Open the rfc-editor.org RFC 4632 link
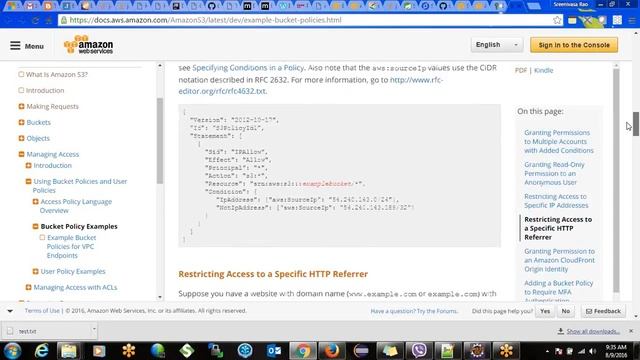The height and width of the screenshot is (360, 640). click(311, 85)
